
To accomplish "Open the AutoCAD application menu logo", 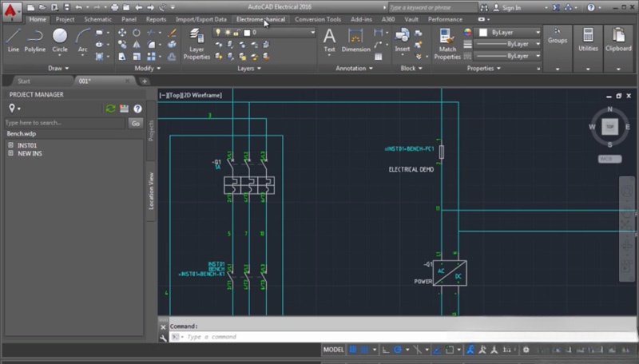I will pos(11,11).
